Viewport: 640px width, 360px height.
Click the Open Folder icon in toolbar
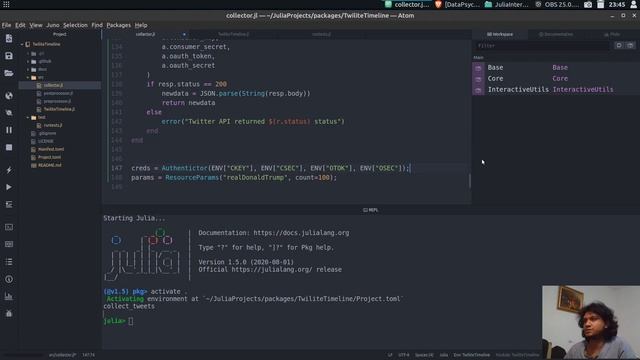(x=9, y=73)
